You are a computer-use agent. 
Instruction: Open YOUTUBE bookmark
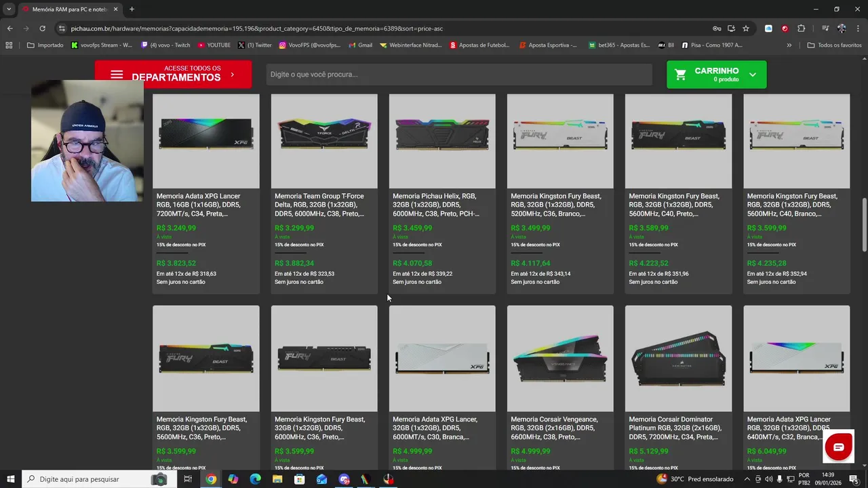click(214, 45)
